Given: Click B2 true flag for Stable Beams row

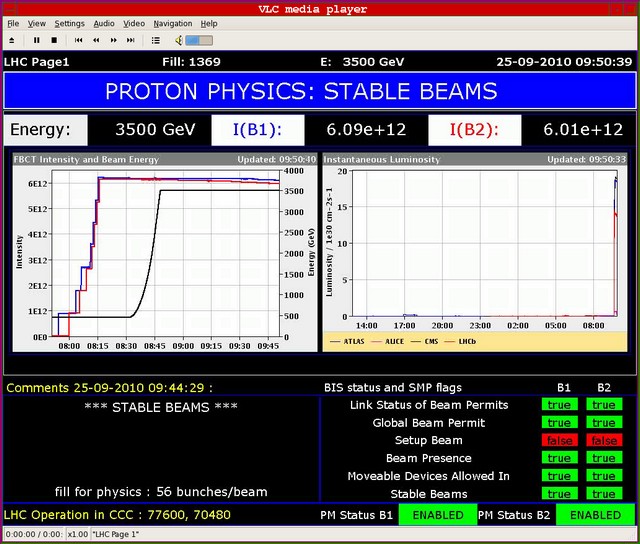Looking at the screenshot, I should tap(604, 494).
